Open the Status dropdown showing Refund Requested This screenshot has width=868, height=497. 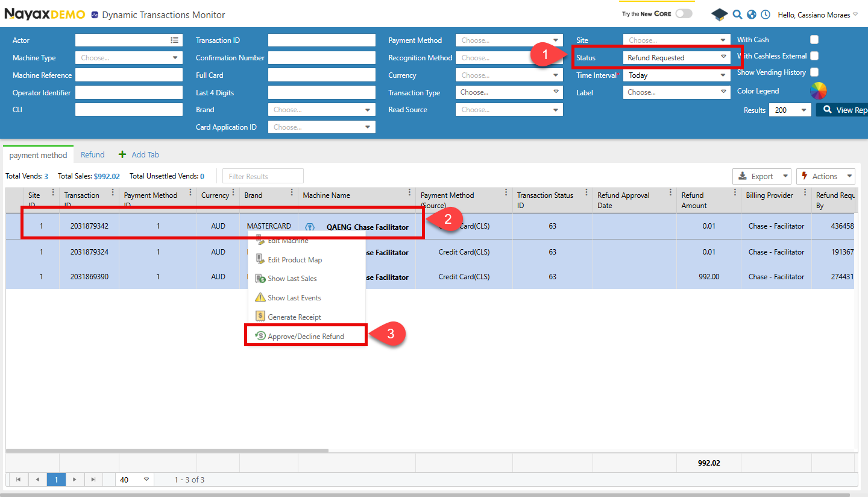point(677,58)
